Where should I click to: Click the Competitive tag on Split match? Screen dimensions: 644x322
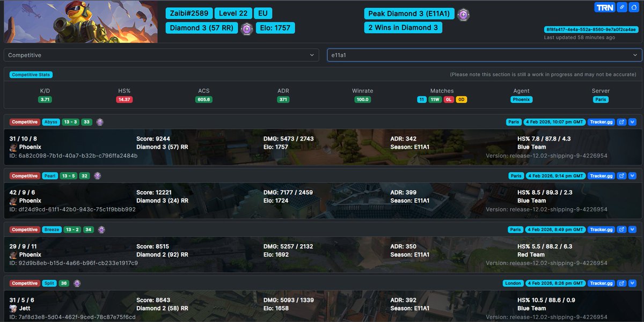(x=25, y=283)
